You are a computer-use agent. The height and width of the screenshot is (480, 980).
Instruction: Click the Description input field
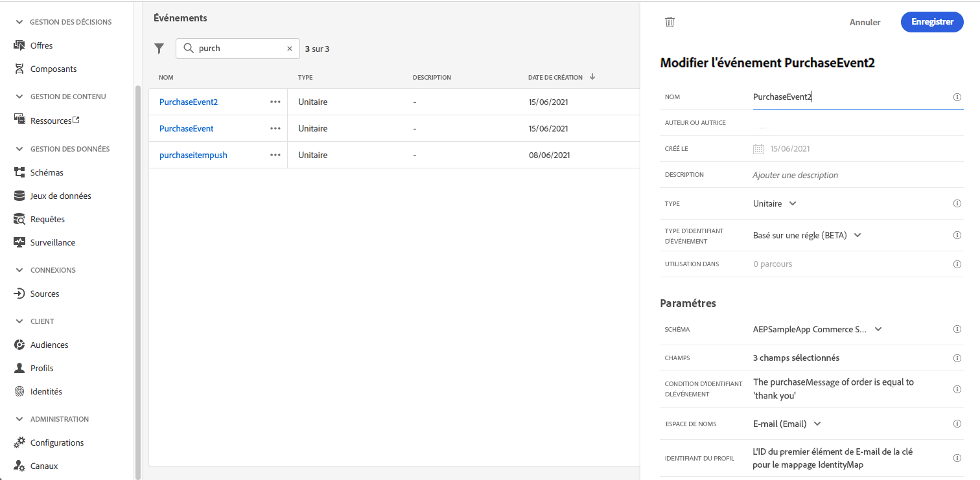848,175
